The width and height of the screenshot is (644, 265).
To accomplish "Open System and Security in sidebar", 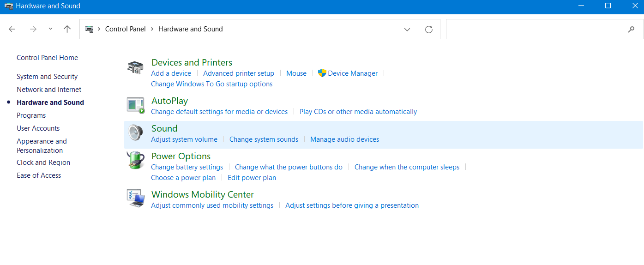I will point(47,77).
